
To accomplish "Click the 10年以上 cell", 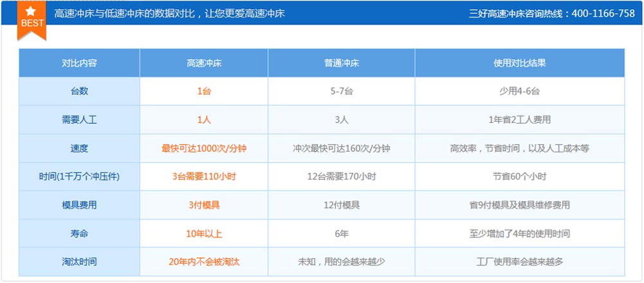I will point(204,233).
